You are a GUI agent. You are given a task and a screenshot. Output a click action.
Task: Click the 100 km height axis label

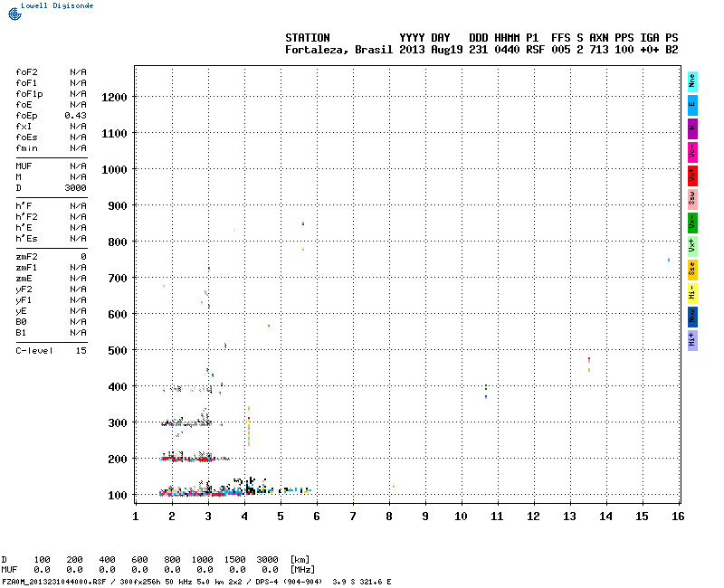(118, 496)
